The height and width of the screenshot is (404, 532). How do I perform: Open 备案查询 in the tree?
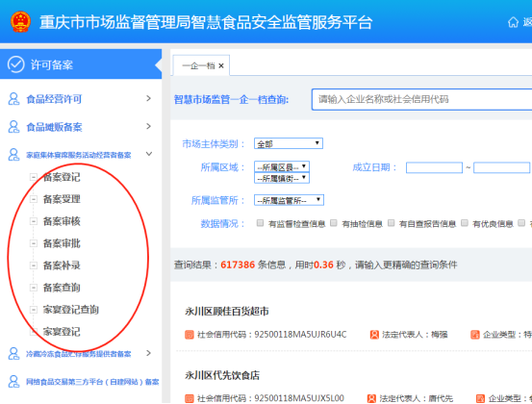62,288
